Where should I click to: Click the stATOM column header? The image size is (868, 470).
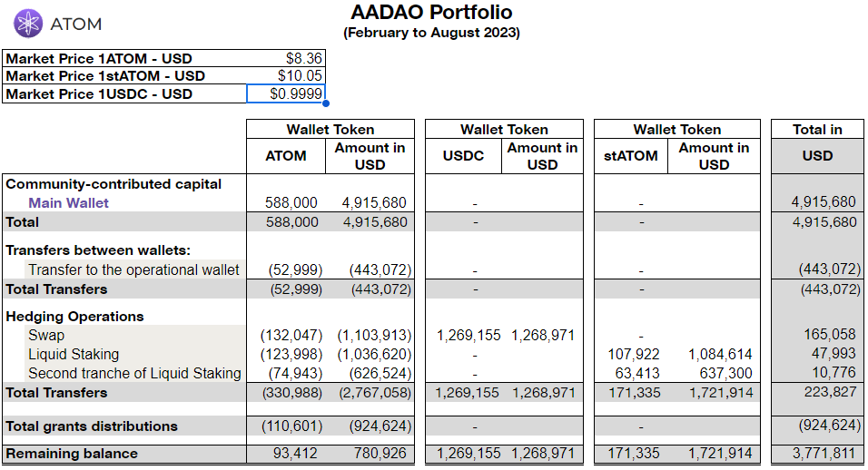[630, 156]
